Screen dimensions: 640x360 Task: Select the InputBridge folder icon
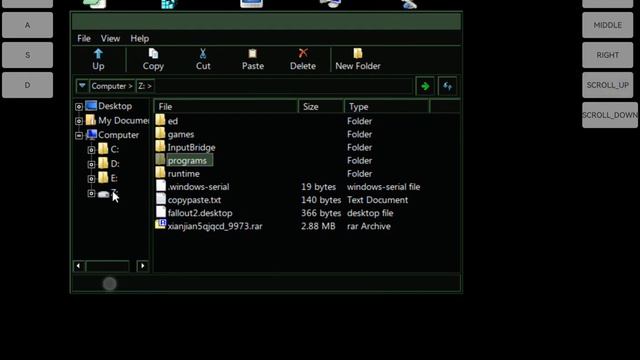(x=160, y=146)
